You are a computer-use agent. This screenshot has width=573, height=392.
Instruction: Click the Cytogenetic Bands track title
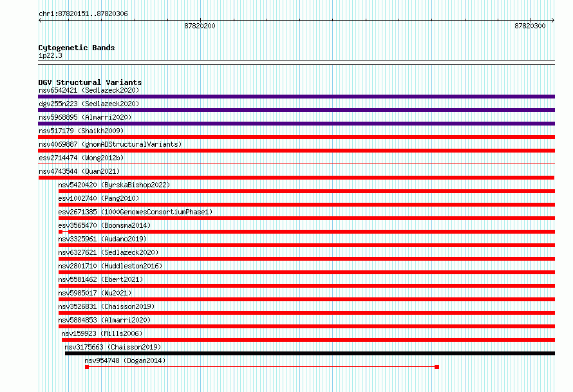[x=77, y=48]
